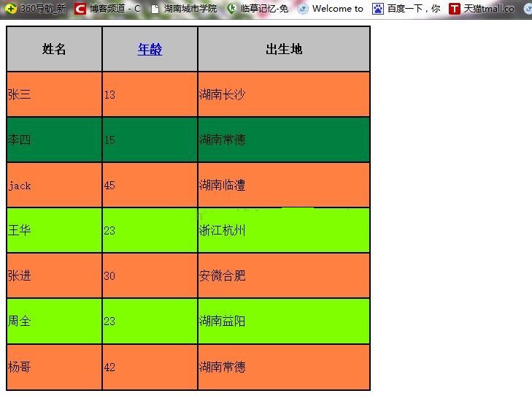This screenshot has width=532, height=415.
Task: Open the 临摹记忆 bookmark icon
Action: [232, 9]
